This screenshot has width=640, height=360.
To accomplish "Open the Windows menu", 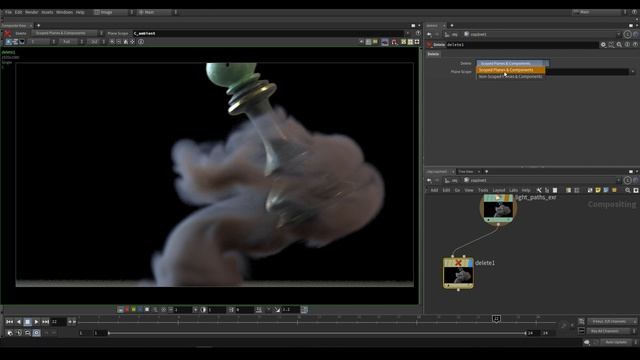I will [64, 12].
